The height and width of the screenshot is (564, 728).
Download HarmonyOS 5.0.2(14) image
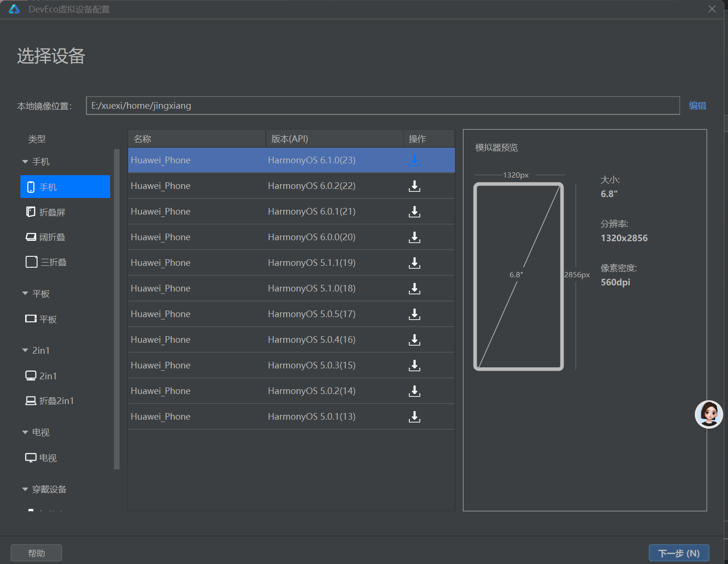pyautogui.click(x=415, y=391)
